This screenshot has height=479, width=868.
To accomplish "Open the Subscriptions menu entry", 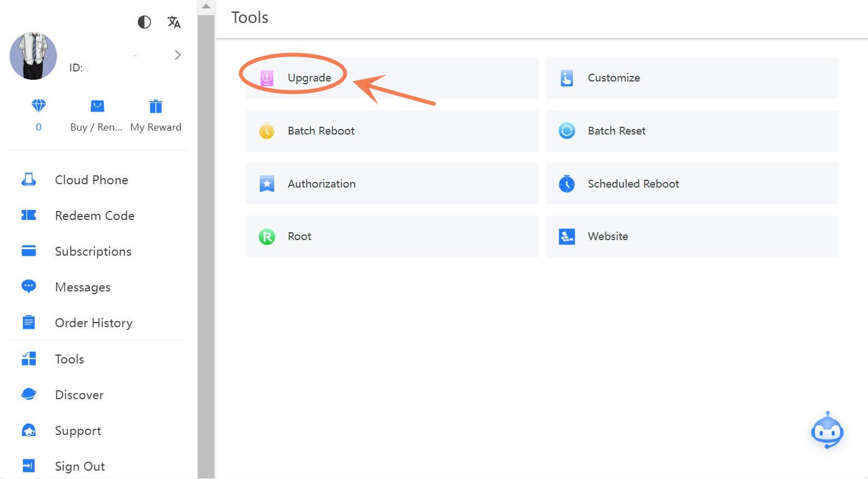I will click(93, 252).
